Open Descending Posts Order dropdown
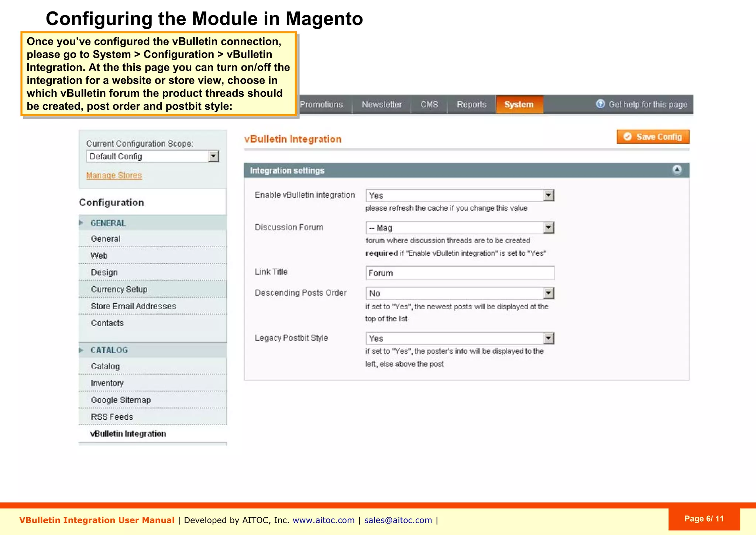Image resolution: width=756 pixels, height=535 pixels. (460, 293)
